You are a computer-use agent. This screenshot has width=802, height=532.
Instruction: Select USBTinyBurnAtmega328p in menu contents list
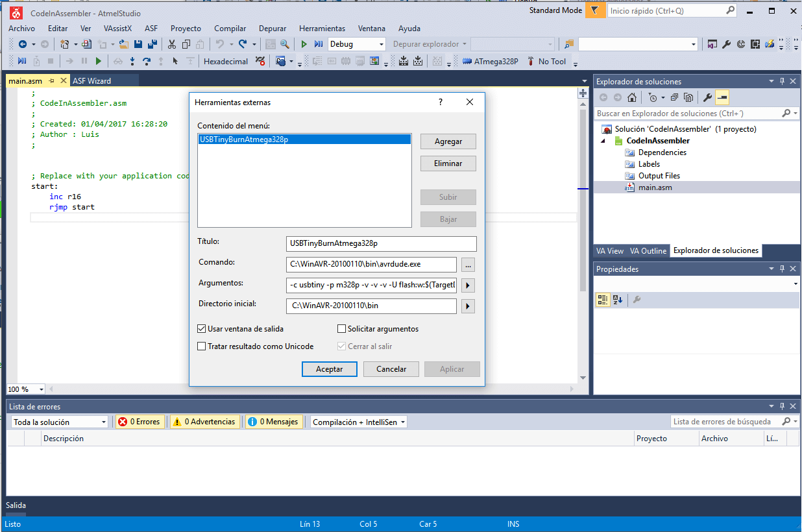[x=304, y=139]
